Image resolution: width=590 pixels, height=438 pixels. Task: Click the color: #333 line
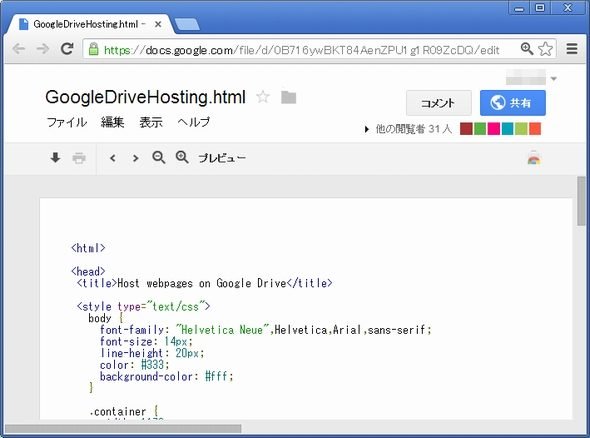tap(135, 365)
